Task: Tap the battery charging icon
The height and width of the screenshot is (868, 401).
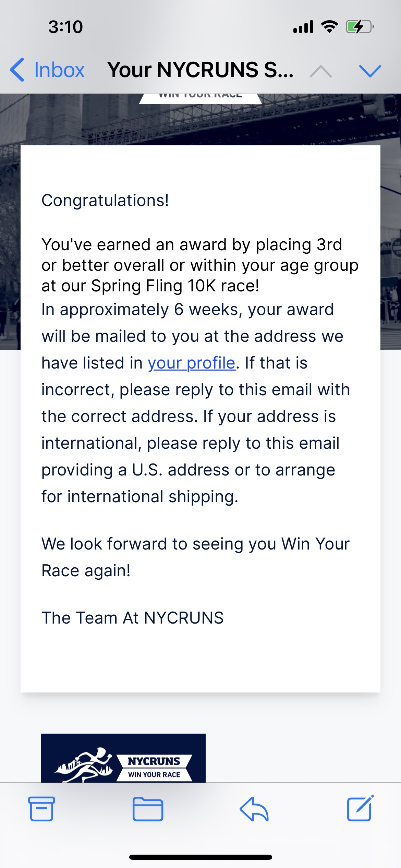Action: (x=359, y=27)
